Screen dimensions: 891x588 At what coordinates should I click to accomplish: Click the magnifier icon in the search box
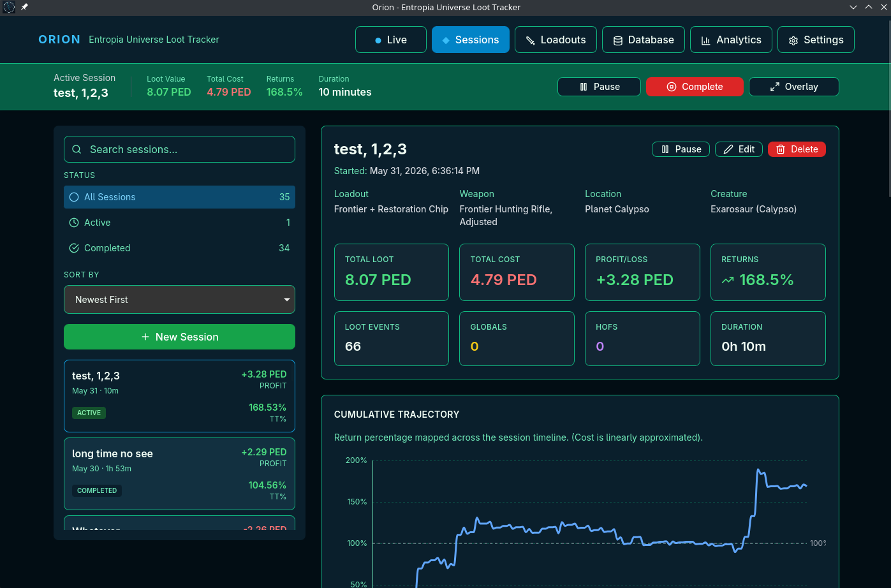click(77, 149)
